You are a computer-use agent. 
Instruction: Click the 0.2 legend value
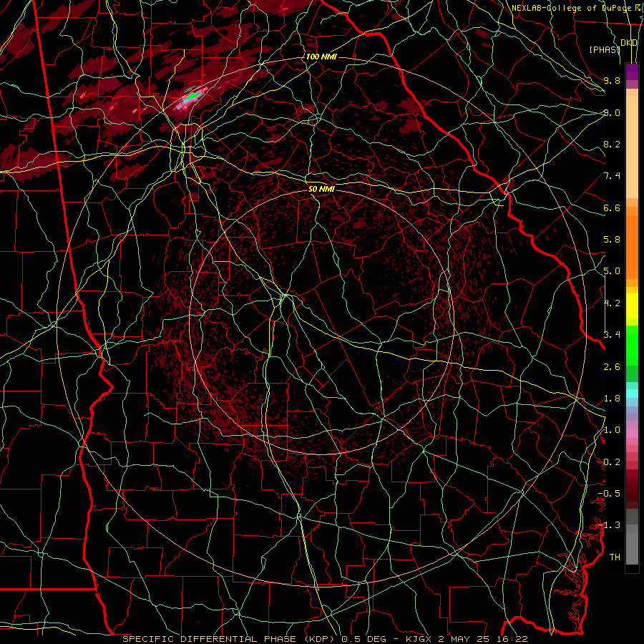point(612,462)
